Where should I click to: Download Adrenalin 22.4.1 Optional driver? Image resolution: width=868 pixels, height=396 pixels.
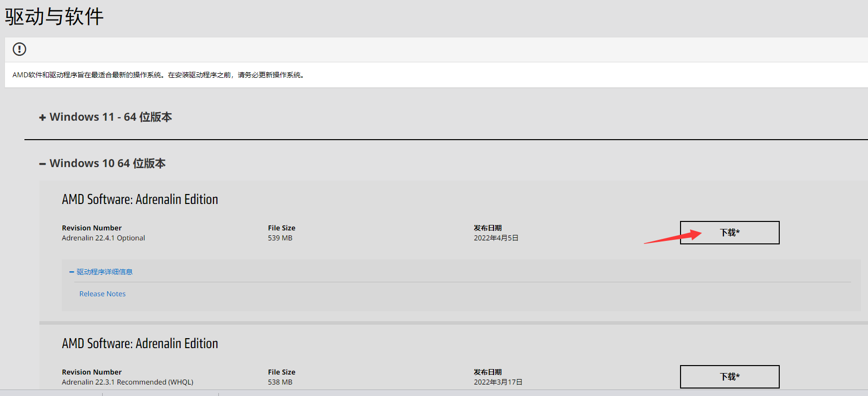(x=729, y=232)
